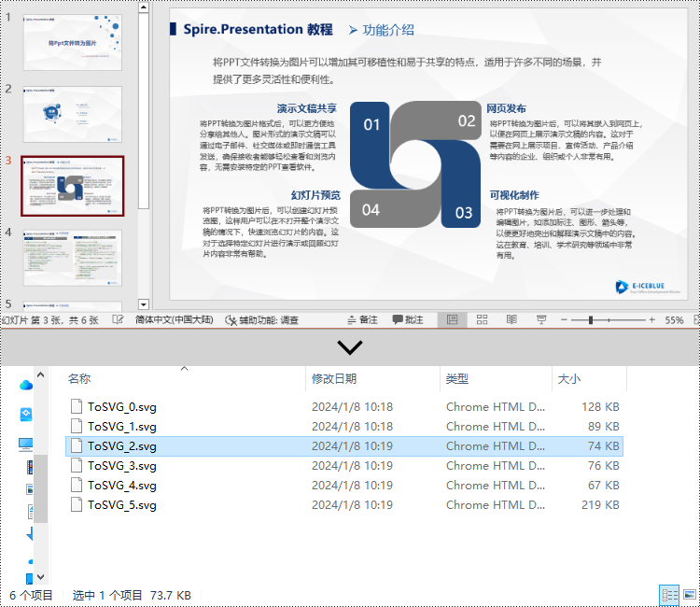
Task: Click Explorer sidebar scroll-up arrow
Action: pos(41,374)
